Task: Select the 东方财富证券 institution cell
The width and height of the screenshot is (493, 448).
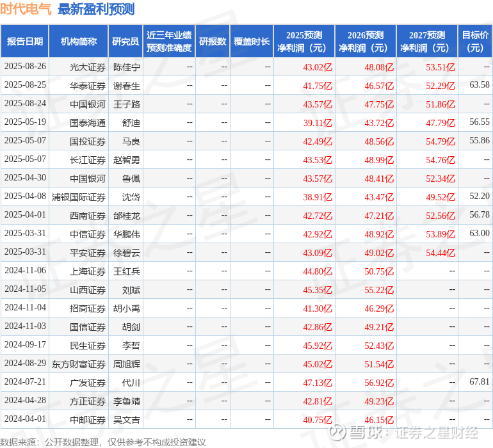Action: (79, 364)
